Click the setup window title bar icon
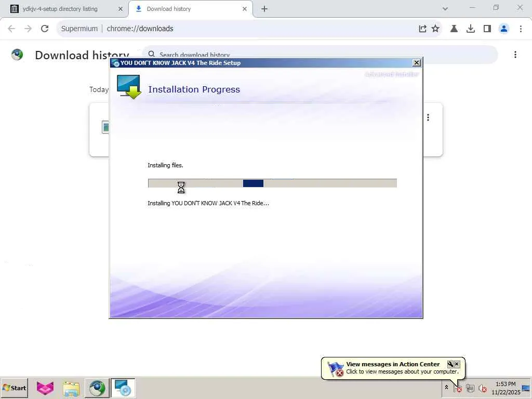 pos(116,63)
